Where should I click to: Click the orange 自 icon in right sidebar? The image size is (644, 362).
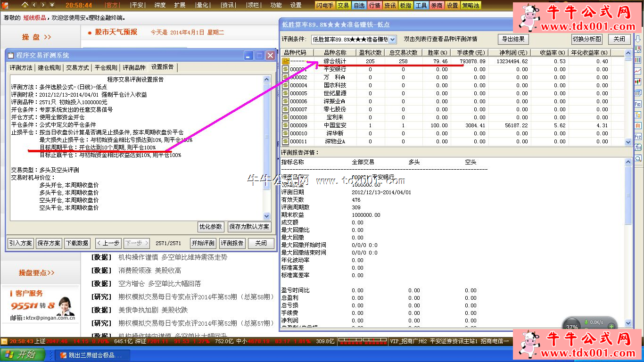638,126
